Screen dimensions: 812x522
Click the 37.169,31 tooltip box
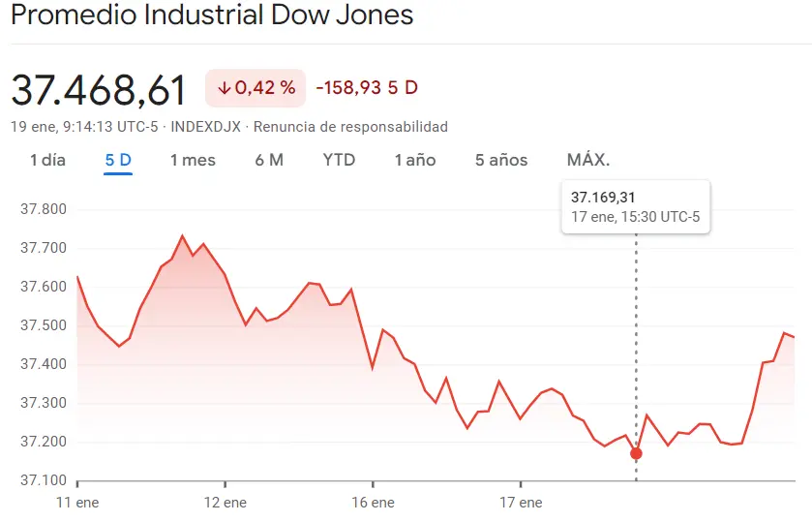(x=636, y=206)
